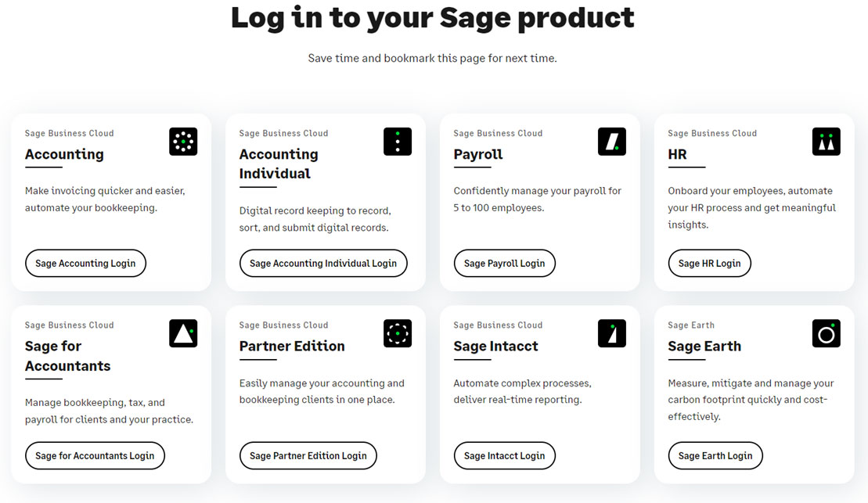Select the Accounting card heading
This screenshot has height=503, width=868.
click(64, 154)
